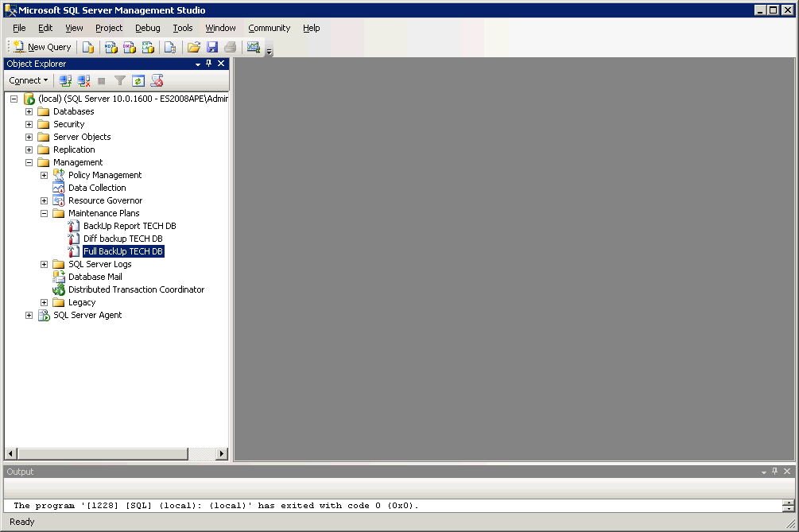Click the Filter funnel icon

pos(120,80)
